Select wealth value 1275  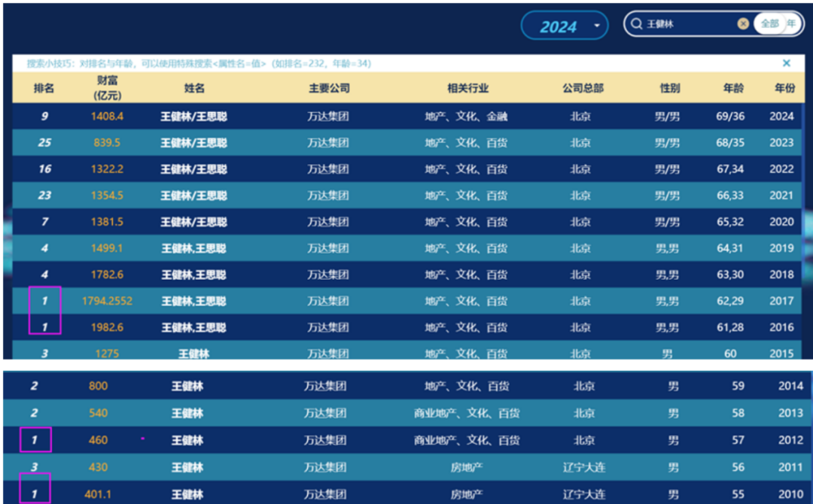(x=107, y=354)
